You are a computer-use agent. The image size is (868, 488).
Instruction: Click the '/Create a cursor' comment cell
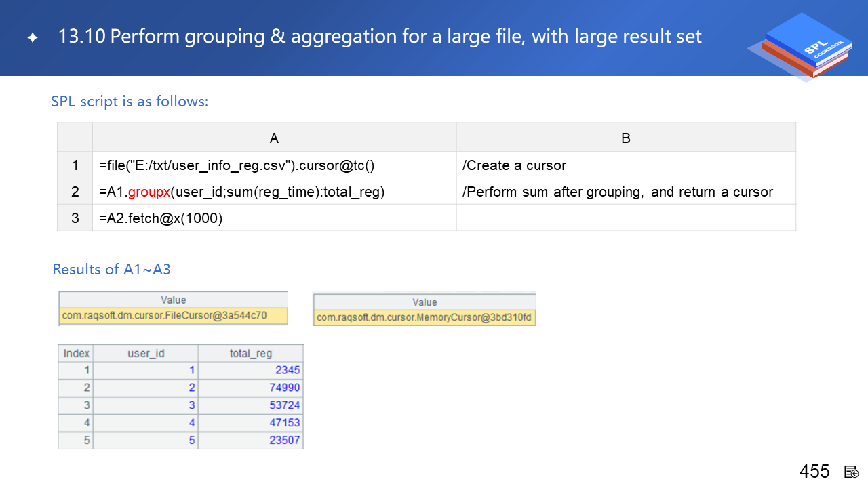tap(514, 165)
